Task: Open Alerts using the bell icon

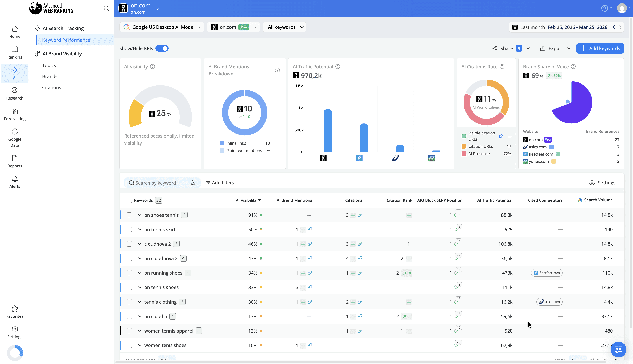Action: point(14,181)
